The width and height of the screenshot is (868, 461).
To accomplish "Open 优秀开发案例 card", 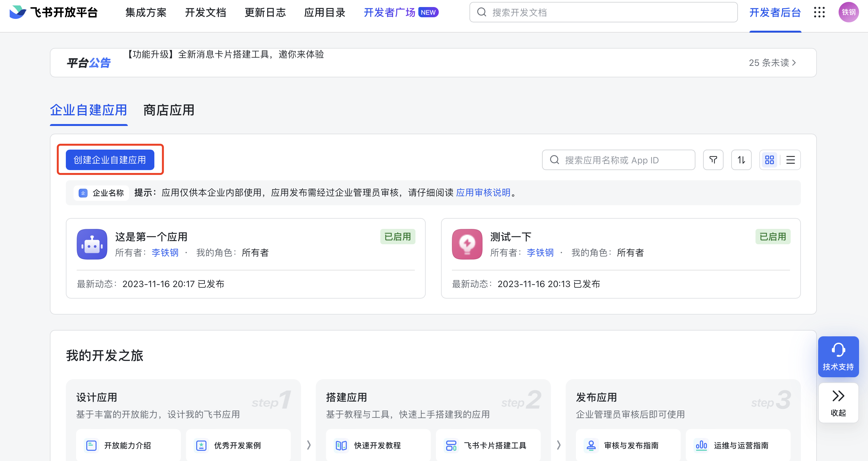I will click(238, 446).
